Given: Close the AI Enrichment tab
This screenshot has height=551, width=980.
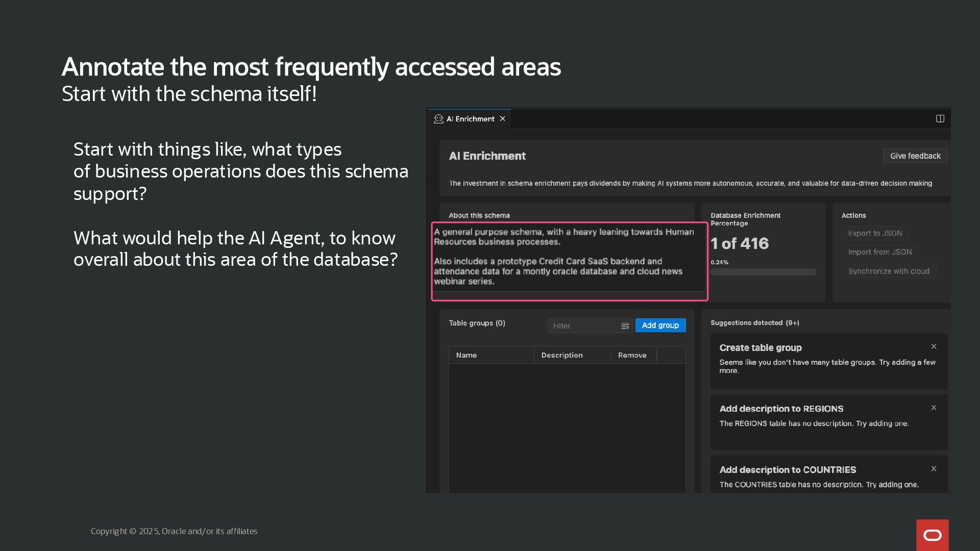Looking at the screenshot, I should pos(503,119).
